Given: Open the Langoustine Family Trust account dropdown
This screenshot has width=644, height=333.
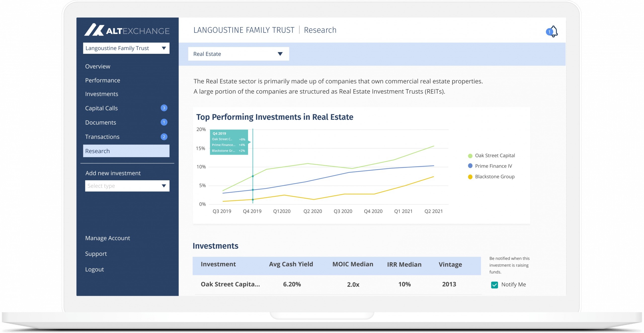Looking at the screenshot, I should point(126,48).
